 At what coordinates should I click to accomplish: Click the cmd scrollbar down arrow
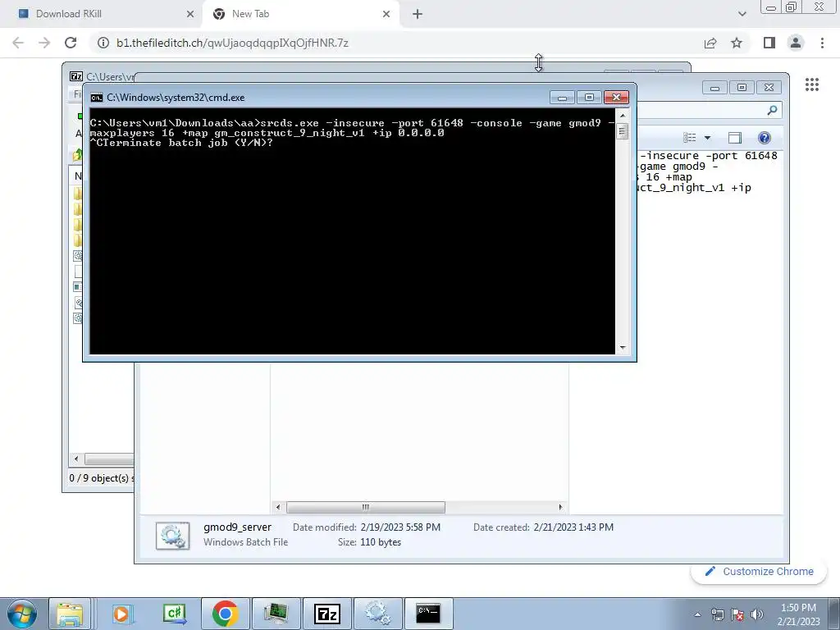click(623, 348)
